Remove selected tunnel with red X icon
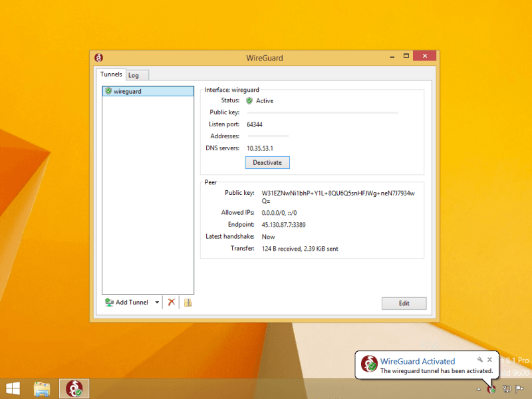This screenshot has width=532, height=399. tap(171, 303)
